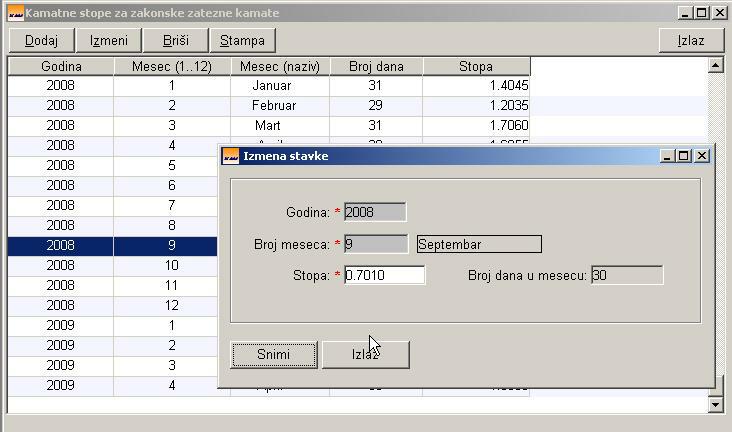Close the Kamatne stope main window
This screenshot has width=732, height=432.
[719, 13]
